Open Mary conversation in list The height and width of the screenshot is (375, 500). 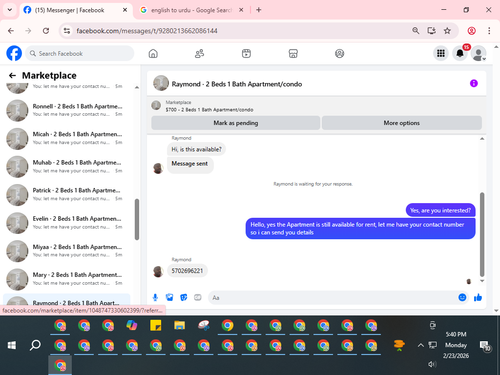pyautogui.click(x=68, y=279)
